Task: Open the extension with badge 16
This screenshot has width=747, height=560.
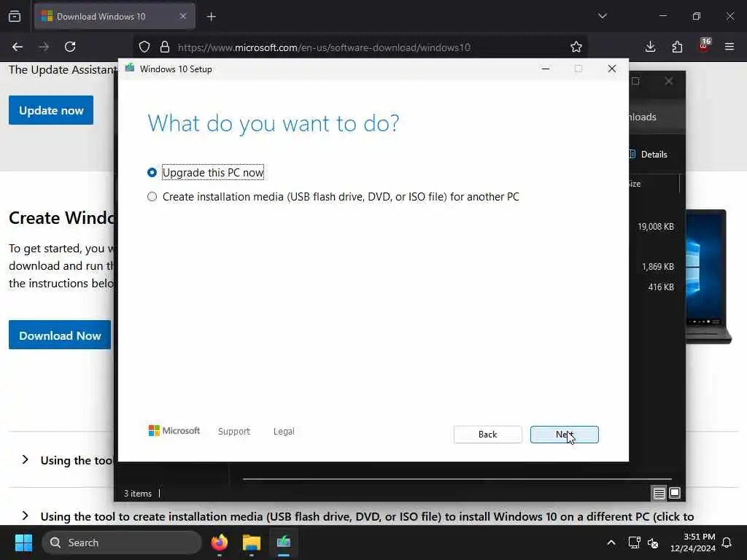Action: click(x=704, y=46)
